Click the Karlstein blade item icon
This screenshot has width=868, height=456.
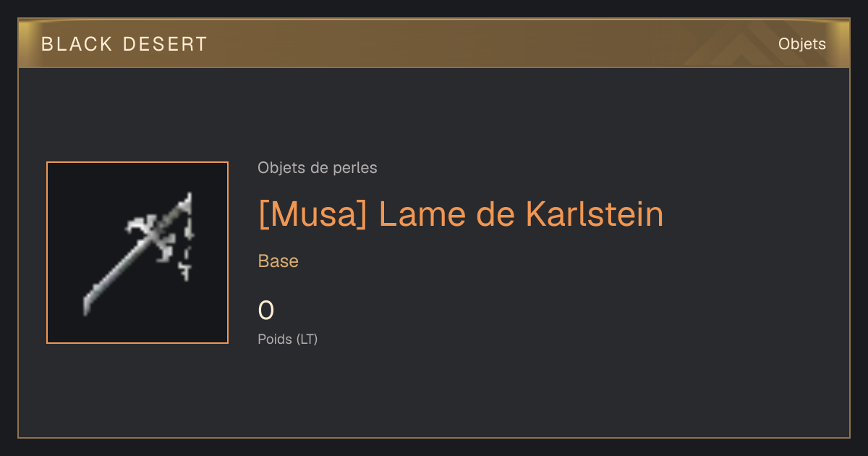pyautogui.click(x=137, y=253)
